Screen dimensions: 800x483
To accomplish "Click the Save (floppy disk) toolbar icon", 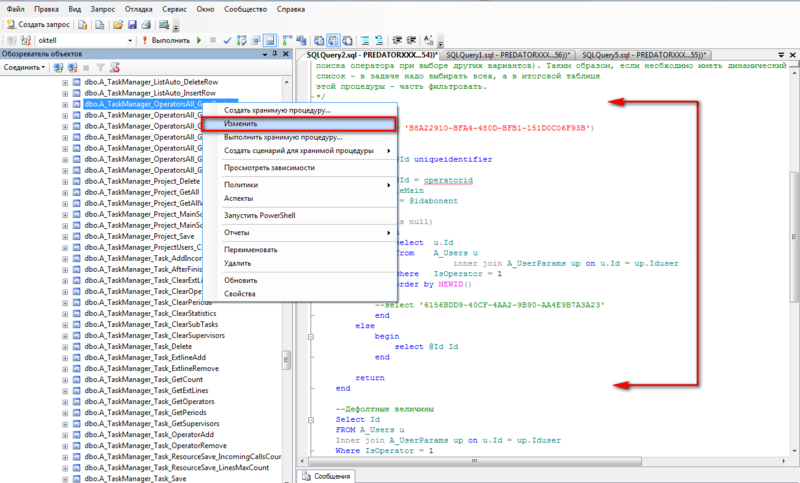I will 133,23.
